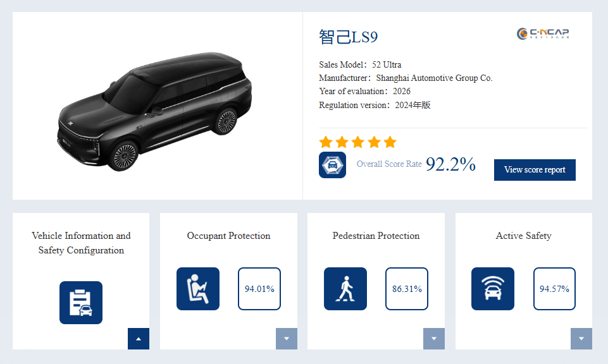Click the 智己LS9 model title
The image size is (608, 364).
coord(348,37)
